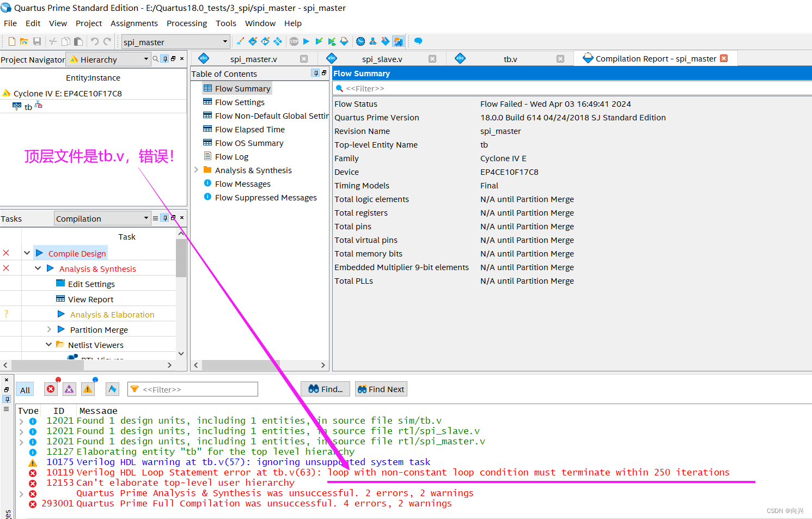The width and height of the screenshot is (812, 519).
Task: Close Compilation Report tab
Action: pos(724,58)
